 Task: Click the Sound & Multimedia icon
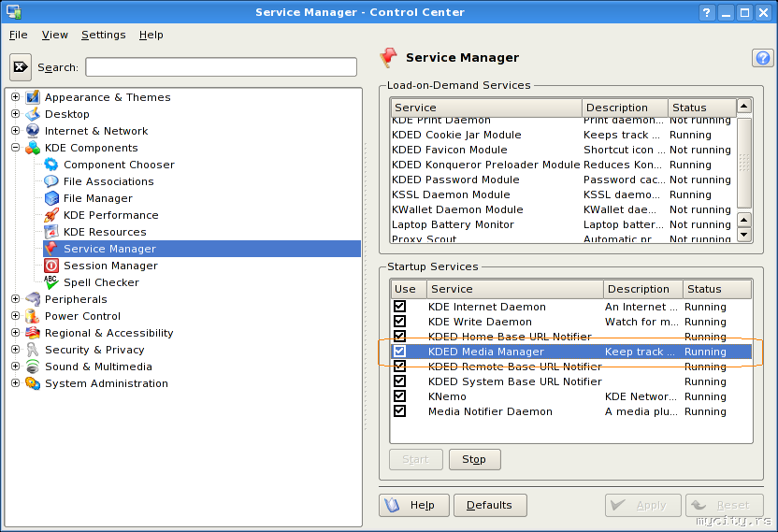(x=33, y=367)
